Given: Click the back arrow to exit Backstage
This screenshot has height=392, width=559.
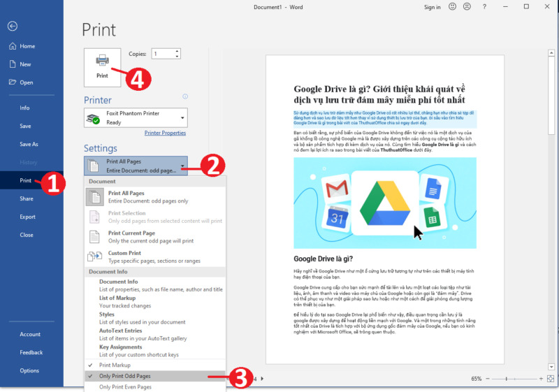Looking at the screenshot, I should (x=13, y=26).
